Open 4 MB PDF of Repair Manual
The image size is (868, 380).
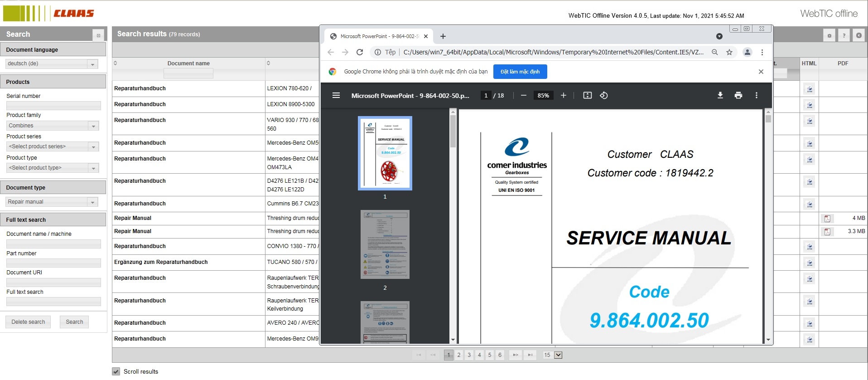827,219
